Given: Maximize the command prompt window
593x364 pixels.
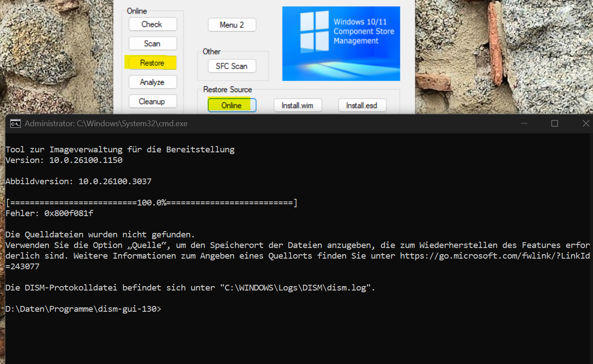Looking at the screenshot, I should tap(554, 124).
